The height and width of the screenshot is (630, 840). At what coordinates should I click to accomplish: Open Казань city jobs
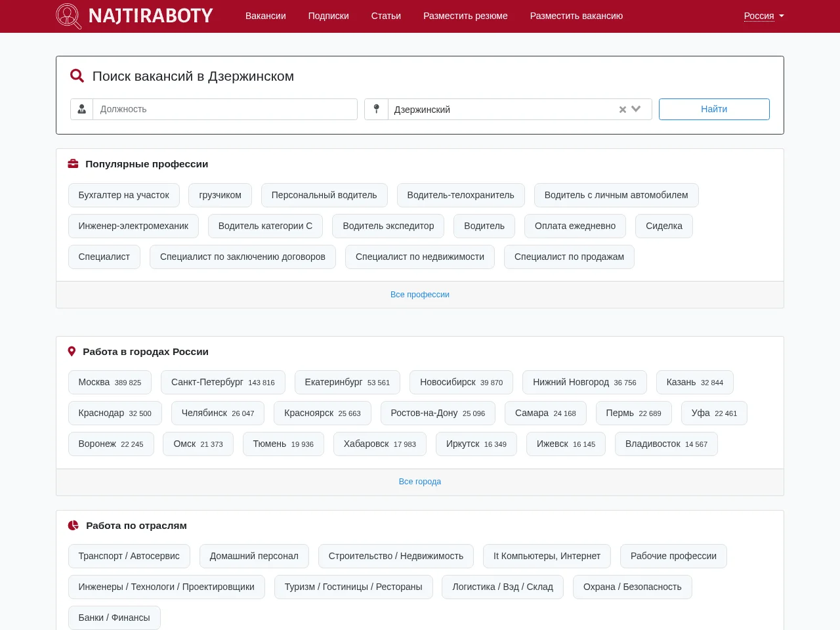tap(695, 382)
